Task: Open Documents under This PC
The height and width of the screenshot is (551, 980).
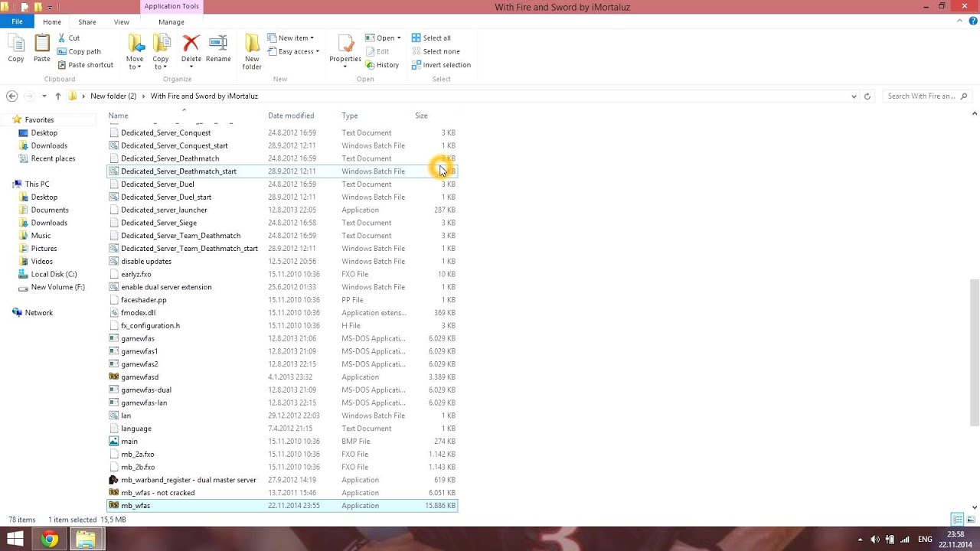Action: (x=50, y=210)
